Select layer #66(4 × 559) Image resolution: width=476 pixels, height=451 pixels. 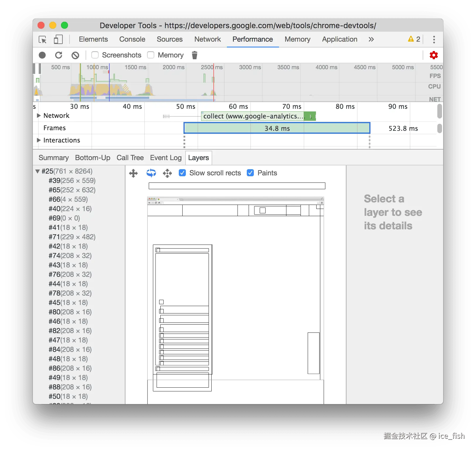pyautogui.click(x=68, y=199)
